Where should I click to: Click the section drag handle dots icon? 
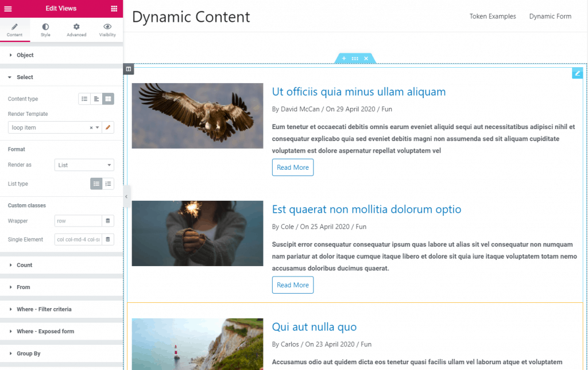[x=355, y=59]
